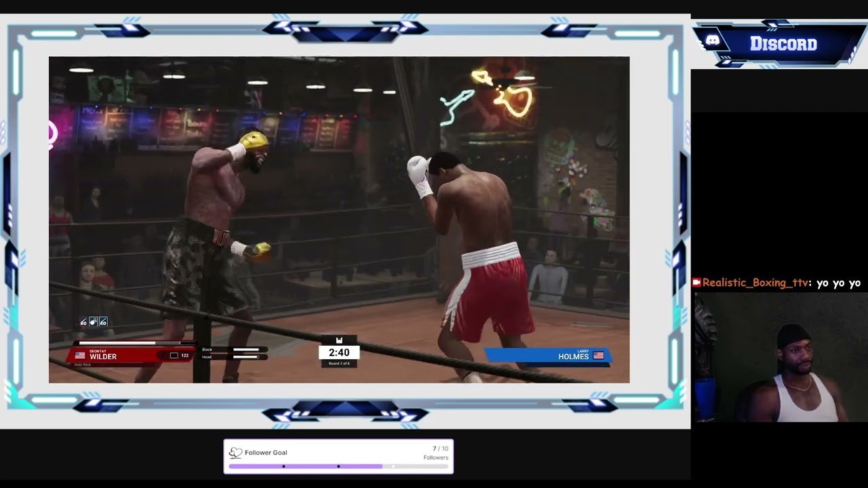The image size is (868, 488).
Task: Click the Block stamina bar
Action: click(x=246, y=350)
